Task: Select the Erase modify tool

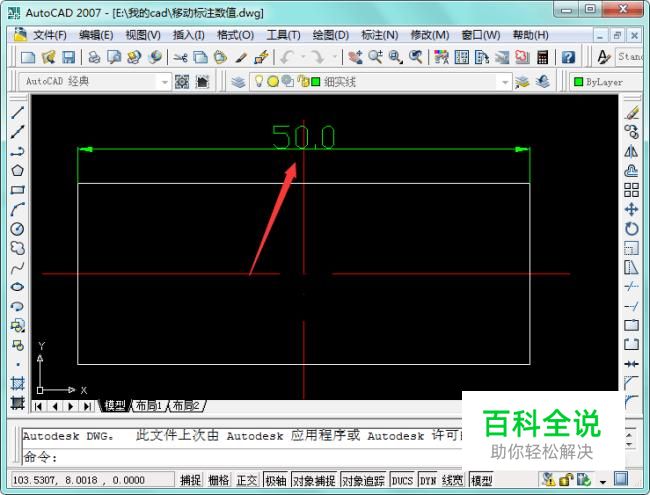Action: (632, 113)
